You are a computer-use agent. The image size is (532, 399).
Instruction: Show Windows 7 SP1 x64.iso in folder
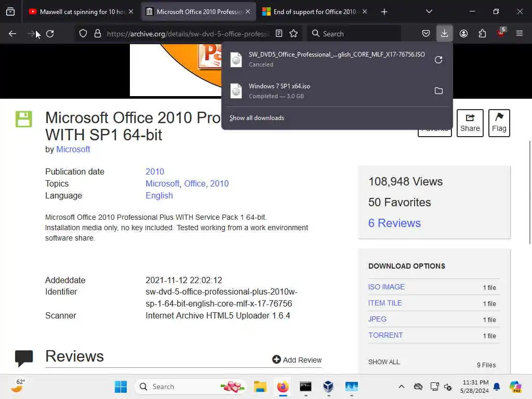438,91
